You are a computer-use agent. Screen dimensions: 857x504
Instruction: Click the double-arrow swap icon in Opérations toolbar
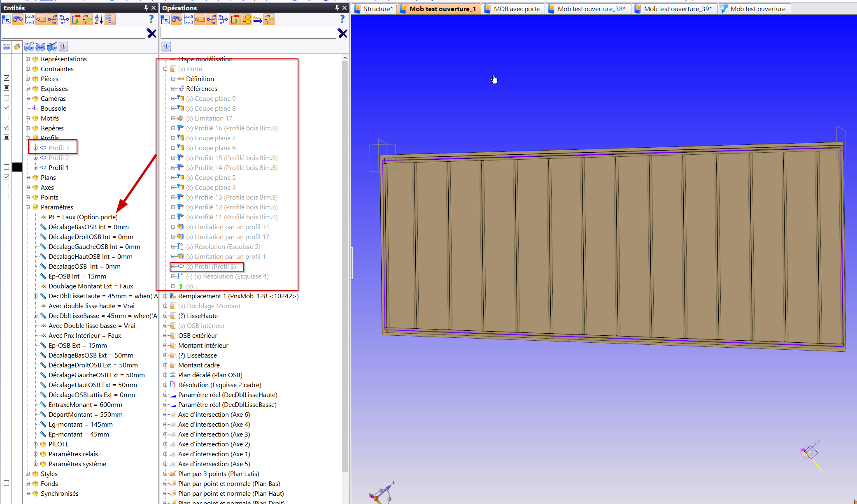(x=258, y=19)
